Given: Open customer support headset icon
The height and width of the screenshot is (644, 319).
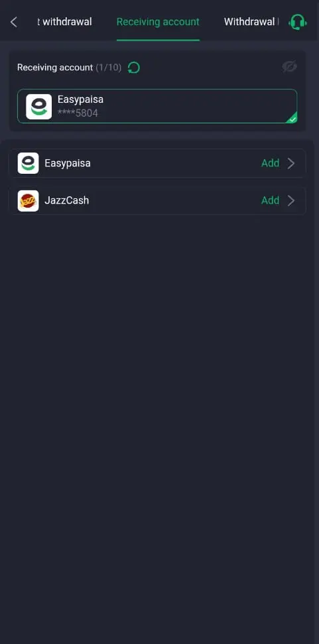Looking at the screenshot, I should (298, 22).
